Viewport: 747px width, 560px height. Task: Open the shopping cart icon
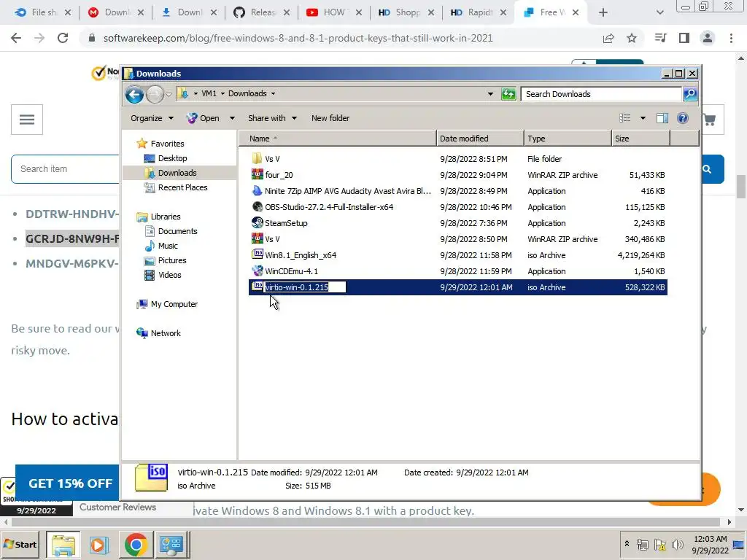click(x=709, y=120)
